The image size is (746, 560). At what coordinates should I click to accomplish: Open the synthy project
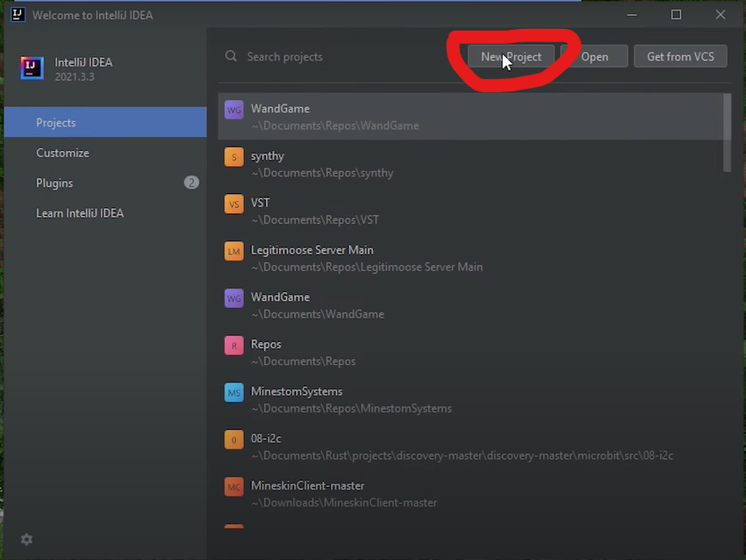coord(470,163)
